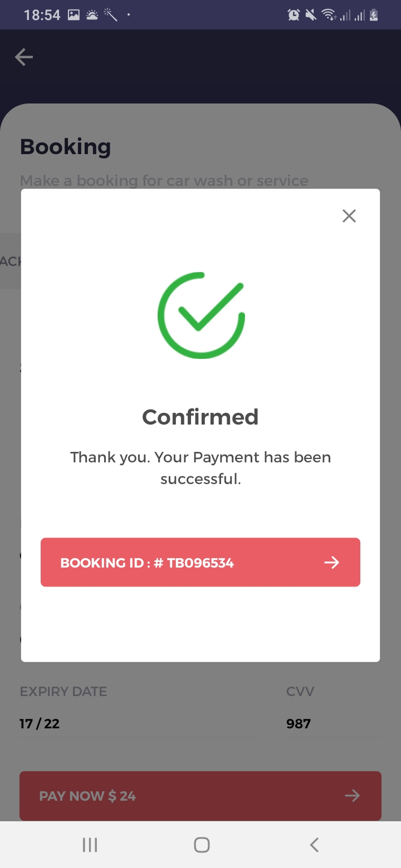The width and height of the screenshot is (401, 868).
Task: Tap the battery icon in status bar
Action: pos(374,15)
